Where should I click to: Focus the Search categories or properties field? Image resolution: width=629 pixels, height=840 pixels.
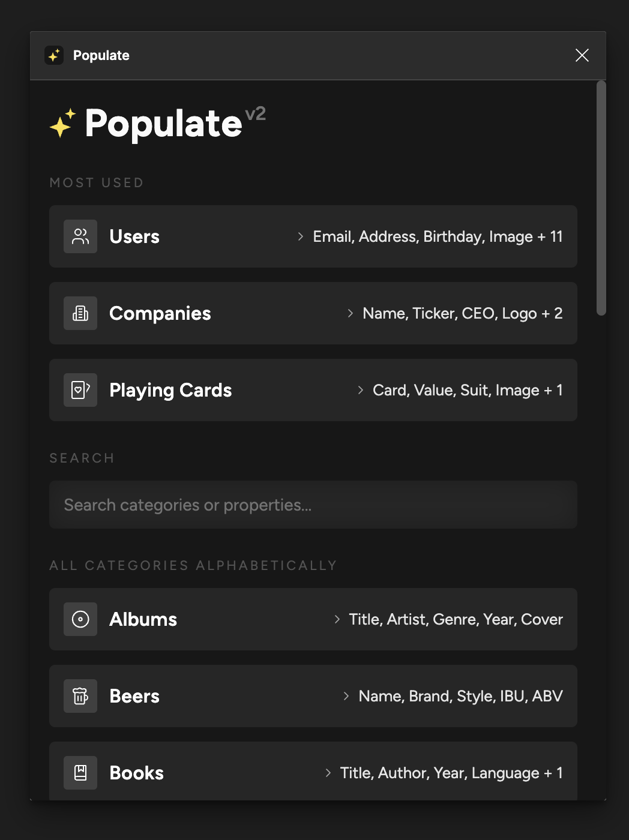click(313, 505)
